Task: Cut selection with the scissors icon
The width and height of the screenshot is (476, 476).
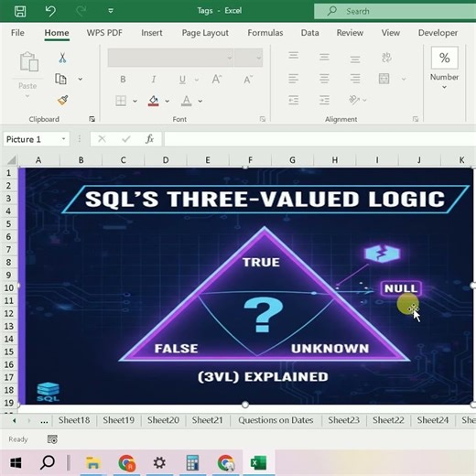Action: (x=62, y=58)
